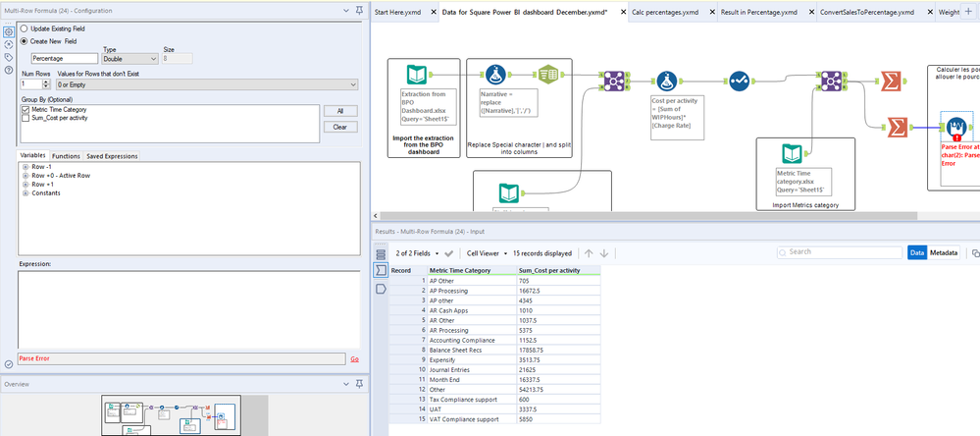Go to previous record with up arrow
Screen dimensions: 980x436
pyautogui.click(x=589, y=253)
